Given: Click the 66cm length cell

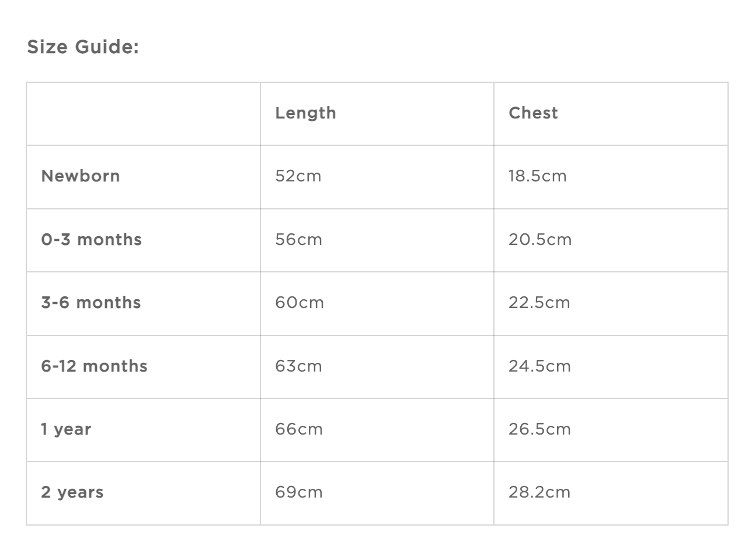Looking at the screenshot, I should click(299, 429).
